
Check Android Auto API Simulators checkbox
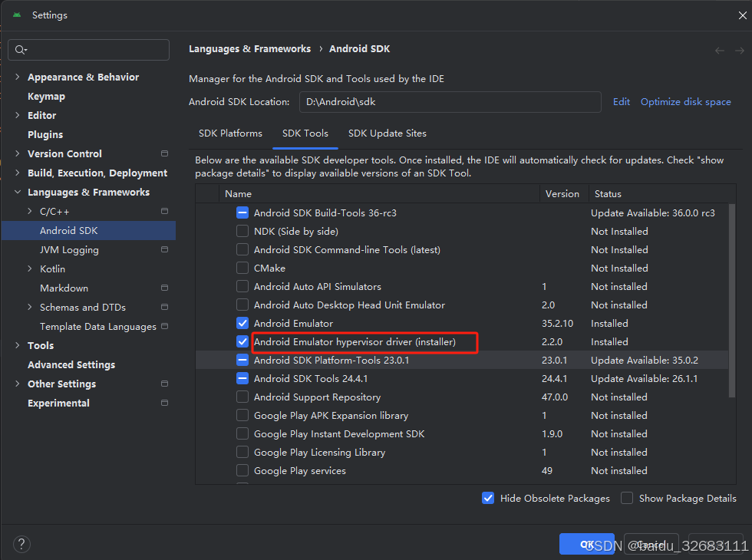click(242, 287)
